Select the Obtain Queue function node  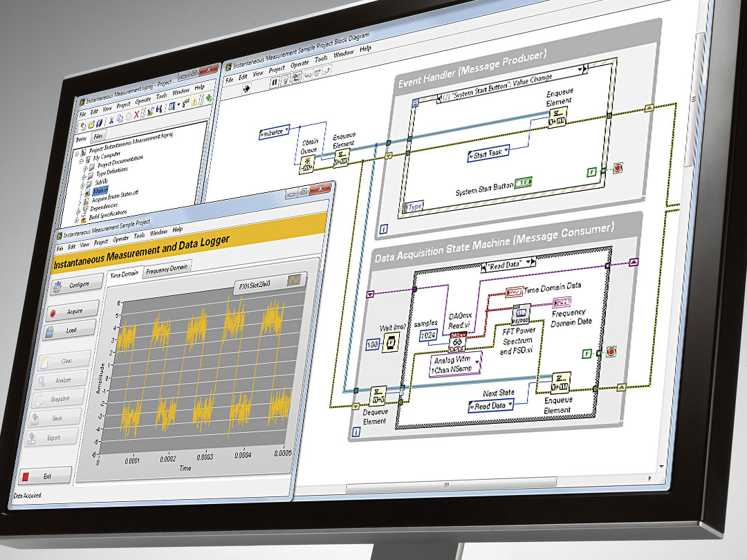(x=307, y=164)
